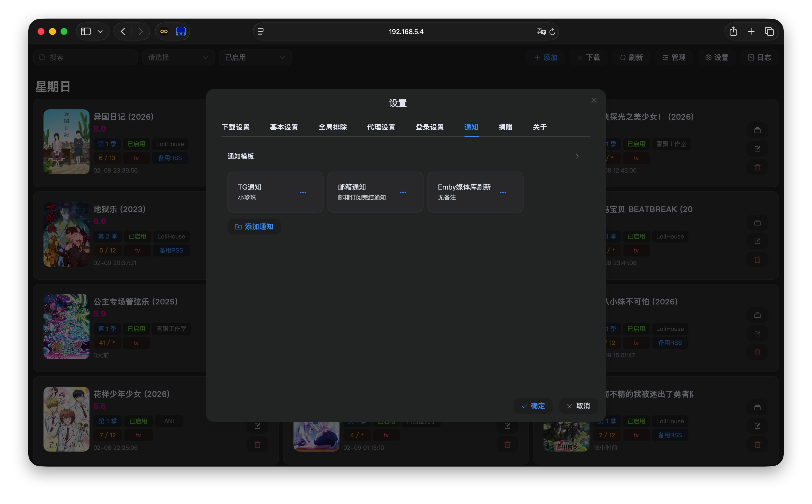The width and height of the screenshot is (812, 504).
Task: Open the 日志 log viewer icon
Action: click(751, 57)
